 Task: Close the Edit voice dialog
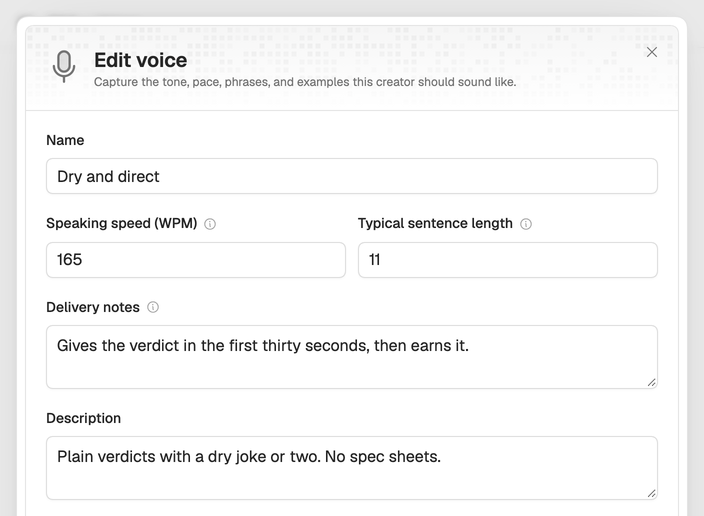(651, 52)
